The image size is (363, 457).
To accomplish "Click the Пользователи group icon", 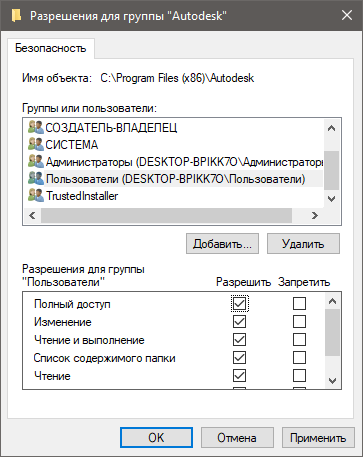I will click(x=36, y=179).
